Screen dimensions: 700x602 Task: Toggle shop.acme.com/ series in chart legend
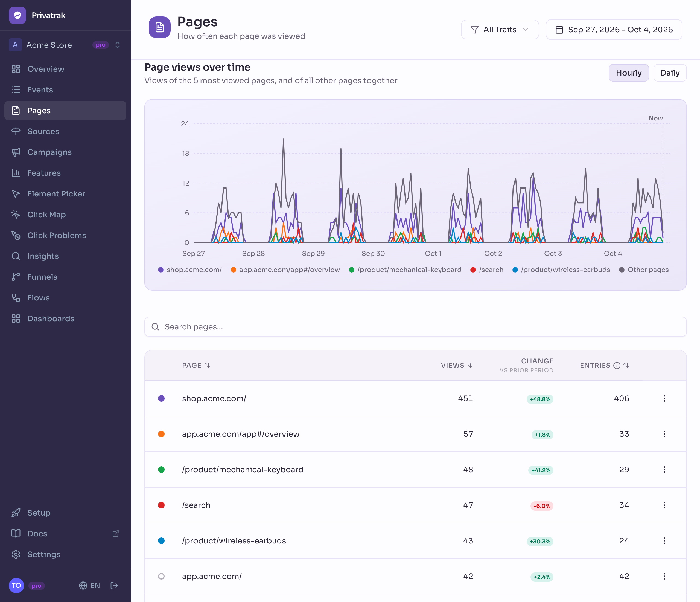click(x=190, y=270)
